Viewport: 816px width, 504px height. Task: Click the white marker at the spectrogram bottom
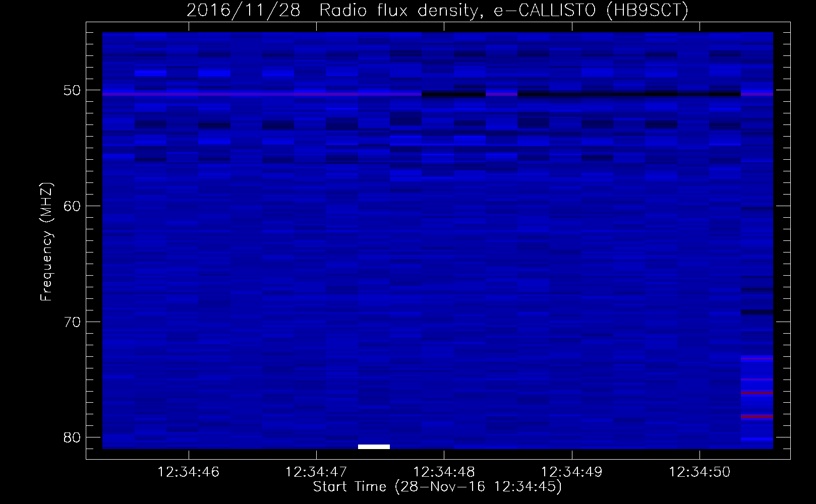pyautogui.click(x=374, y=447)
